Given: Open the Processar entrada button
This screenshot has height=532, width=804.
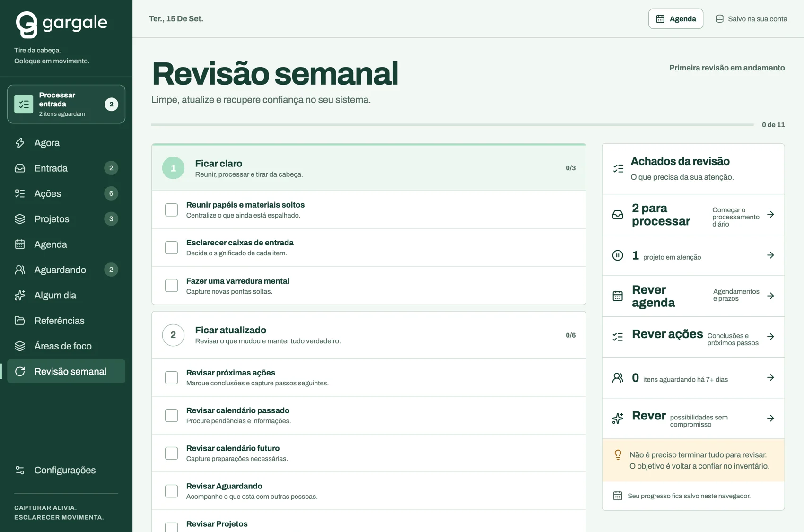Looking at the screenshot, I should click(66, 104).
